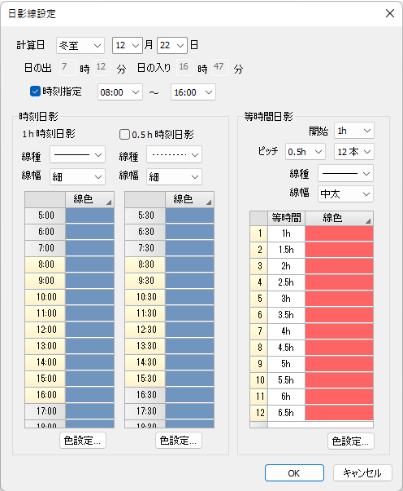
Task: Click the blue color swatch for 5:00
Action: pyautogui.click(x=90, y=215)
